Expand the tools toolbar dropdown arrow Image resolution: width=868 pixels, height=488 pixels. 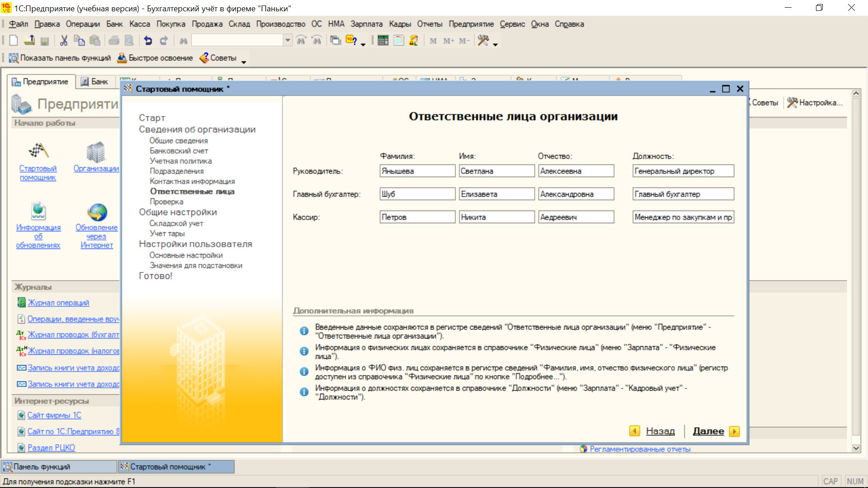tap(495, 44)
